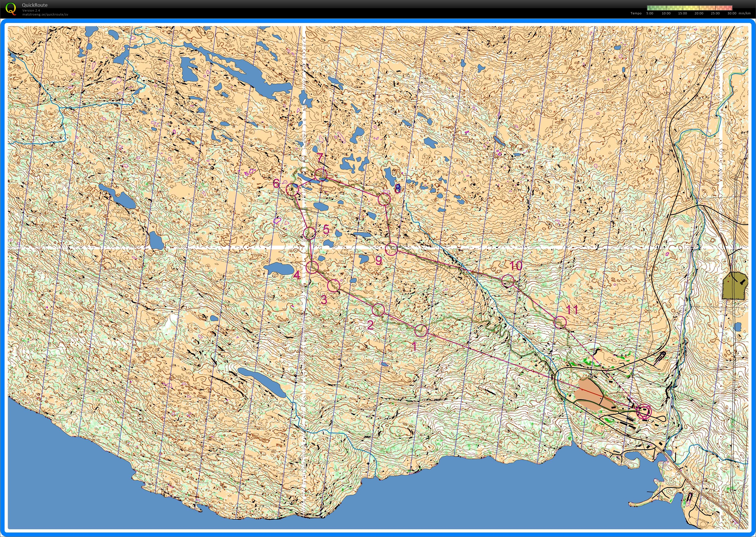Select control circle 1 on the map
756x537 pixels.
(421, 330)
